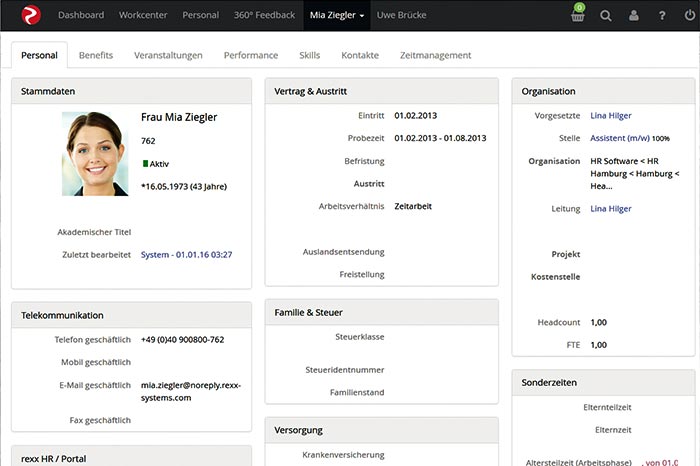Click the Freistellung label
This screenshot has height=466, width=700.
point(362,275)
